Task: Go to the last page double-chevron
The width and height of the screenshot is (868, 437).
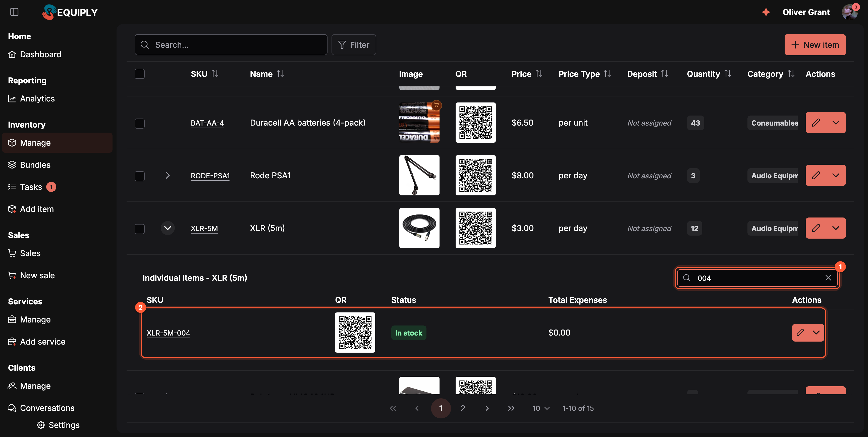Action: (x=511, y=408)
